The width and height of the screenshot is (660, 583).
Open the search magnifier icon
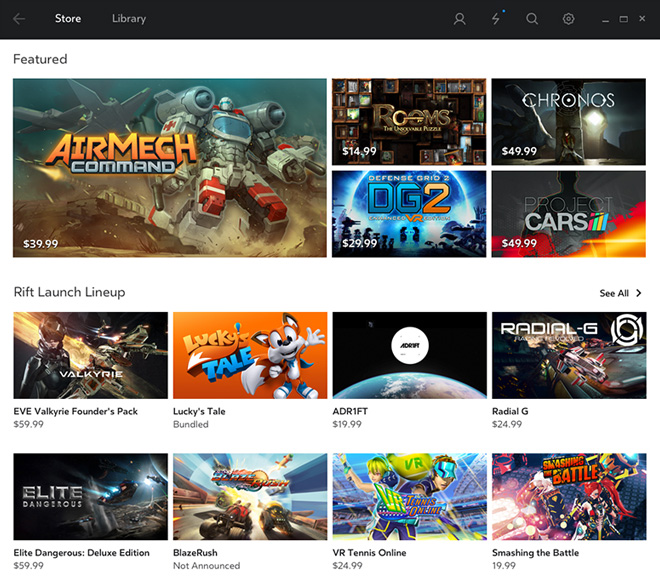pyautogui.click(x=532, y=19)
